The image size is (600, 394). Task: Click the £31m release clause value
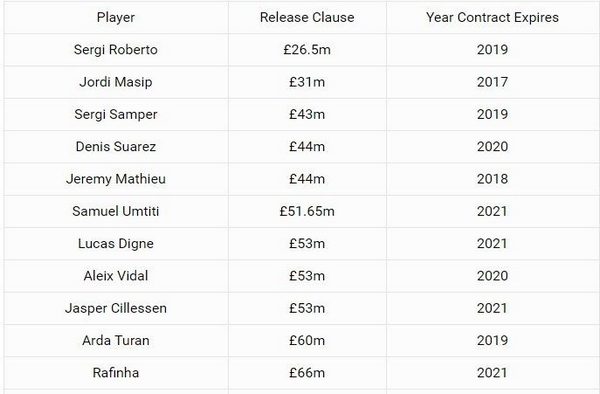click(307, 82)
